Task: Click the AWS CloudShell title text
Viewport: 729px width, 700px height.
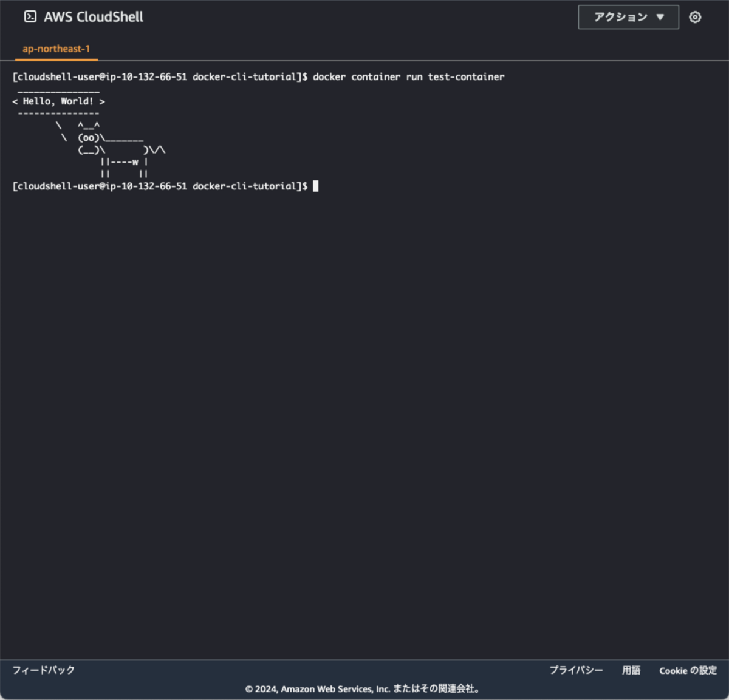Action: [92, 16]
